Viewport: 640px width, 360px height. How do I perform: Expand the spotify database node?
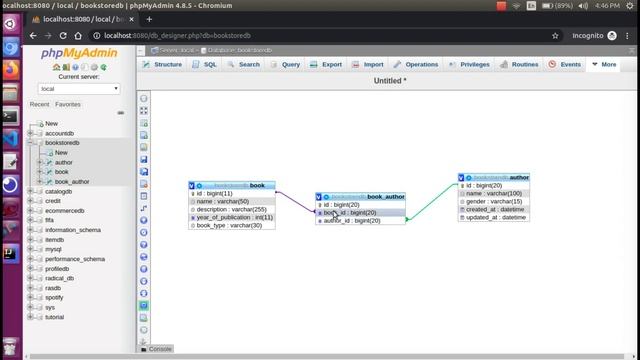point(30,298)
